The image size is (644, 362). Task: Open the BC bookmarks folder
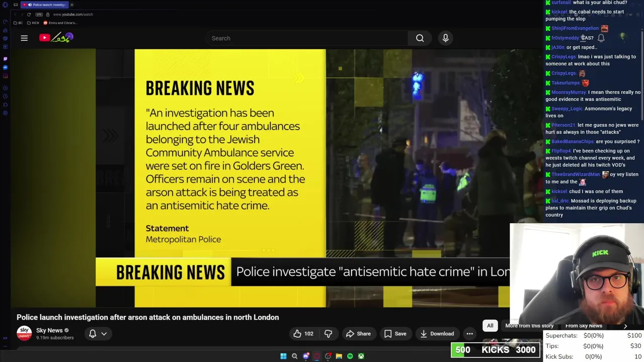point(18,23)
